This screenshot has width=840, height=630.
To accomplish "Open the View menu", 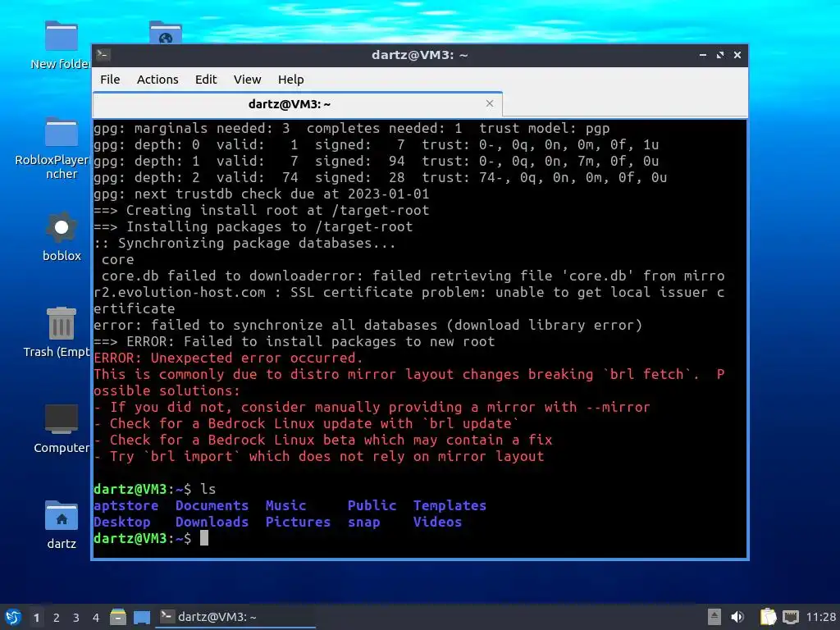I will (247, 80).
